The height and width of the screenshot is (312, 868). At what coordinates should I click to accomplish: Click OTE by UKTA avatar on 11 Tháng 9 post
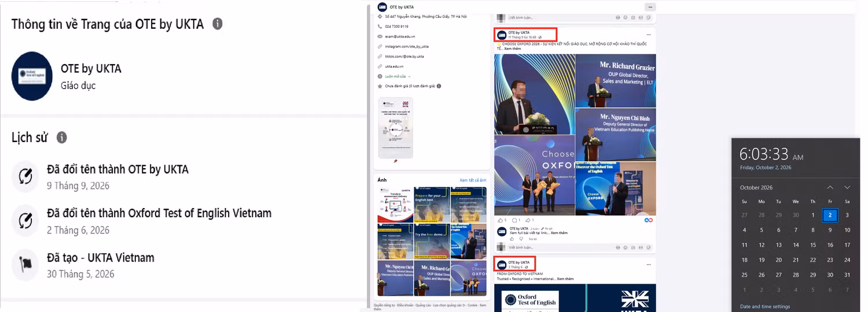coord(502,35)
